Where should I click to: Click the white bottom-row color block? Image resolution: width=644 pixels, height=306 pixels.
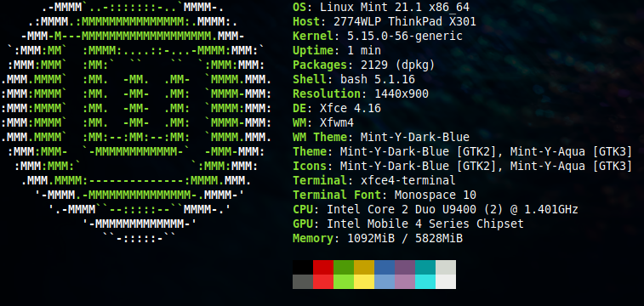446,282
